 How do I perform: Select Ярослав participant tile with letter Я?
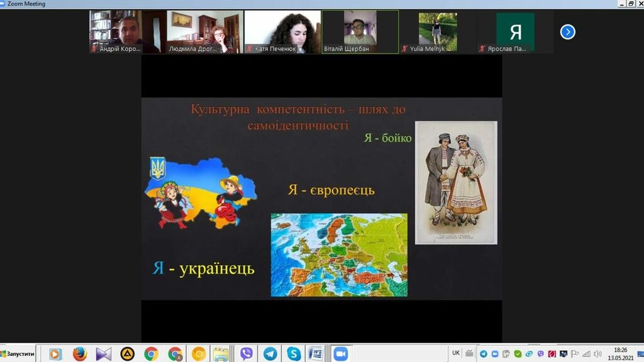coord(515,31)
